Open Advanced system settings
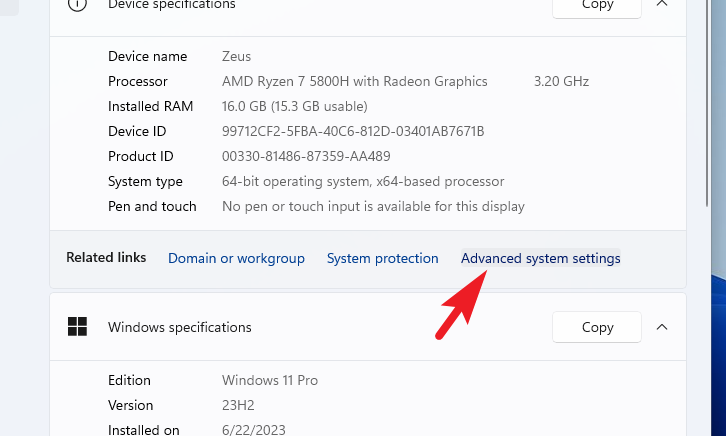This screenshot has width=726, height=436. click(540, 258)
